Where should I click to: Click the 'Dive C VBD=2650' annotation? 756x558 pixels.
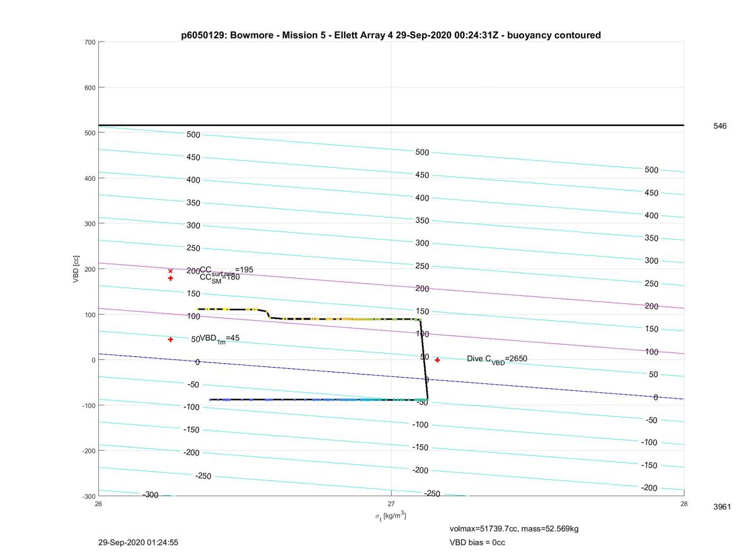(x=497, y=359)
